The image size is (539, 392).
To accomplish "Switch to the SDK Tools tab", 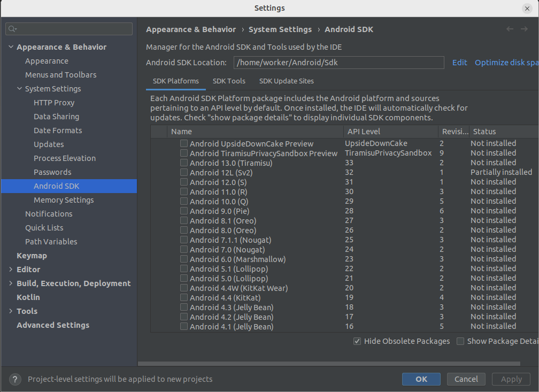I will (229, 81).
